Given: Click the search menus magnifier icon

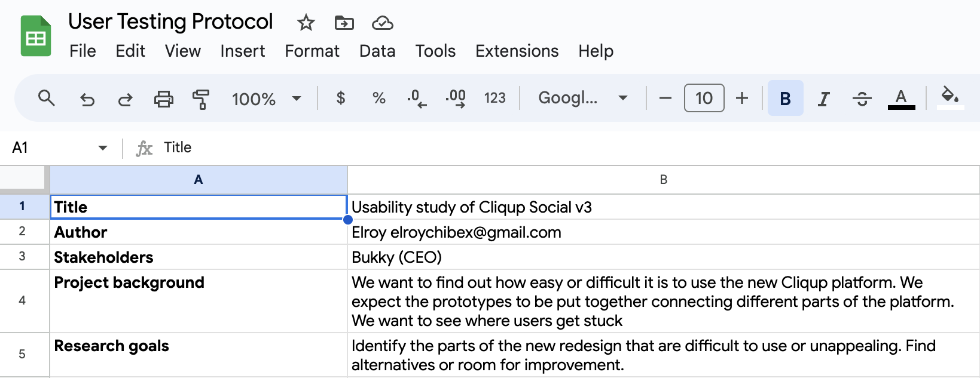Looking at the screenshot, I should [x=47, y=98].
